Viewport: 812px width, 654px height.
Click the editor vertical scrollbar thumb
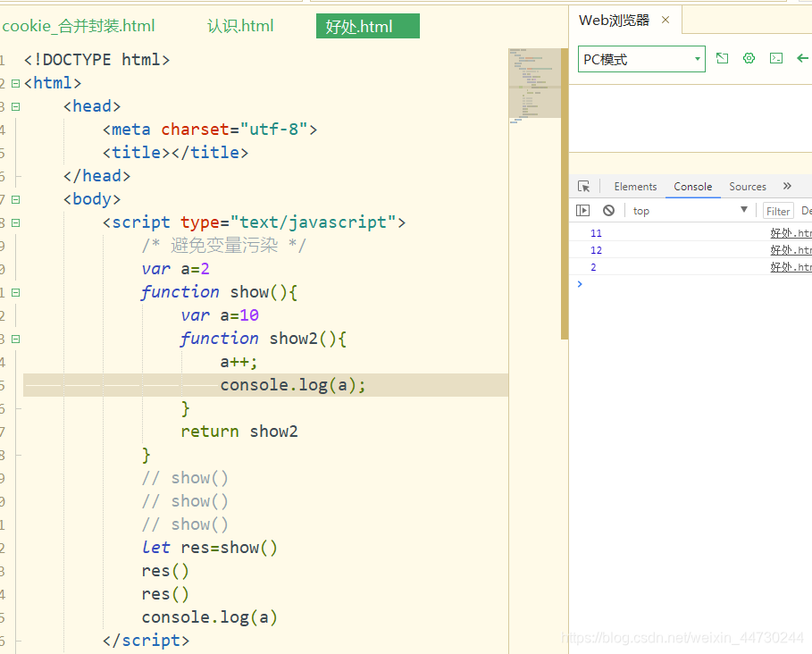(x=565, y=194)
